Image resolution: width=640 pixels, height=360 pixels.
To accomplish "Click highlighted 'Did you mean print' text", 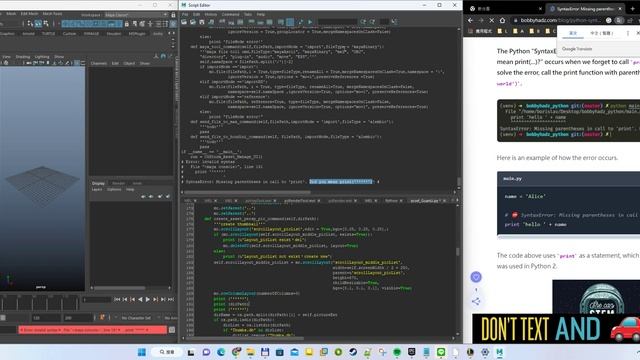I will (341, 182).
